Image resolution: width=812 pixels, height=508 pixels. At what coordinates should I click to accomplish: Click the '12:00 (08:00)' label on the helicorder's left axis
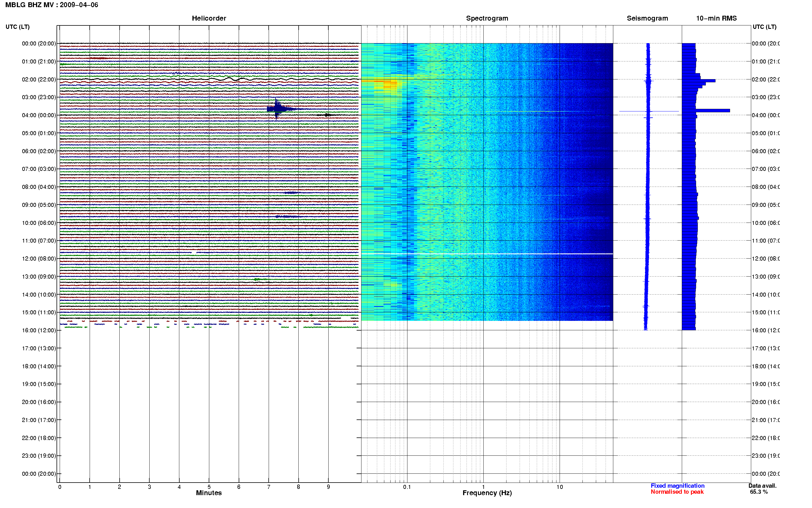click(39, 259)
